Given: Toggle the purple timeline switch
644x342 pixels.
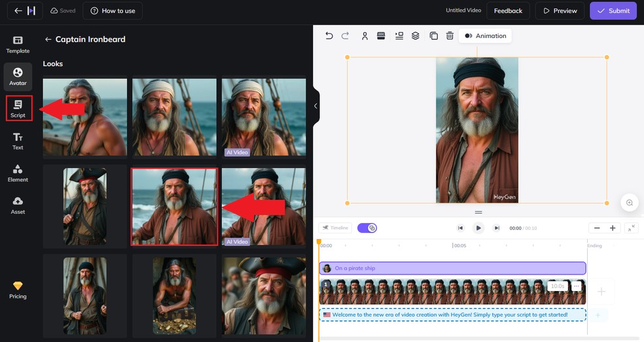Looking at the screenshot, I should [x=367, y=228].
